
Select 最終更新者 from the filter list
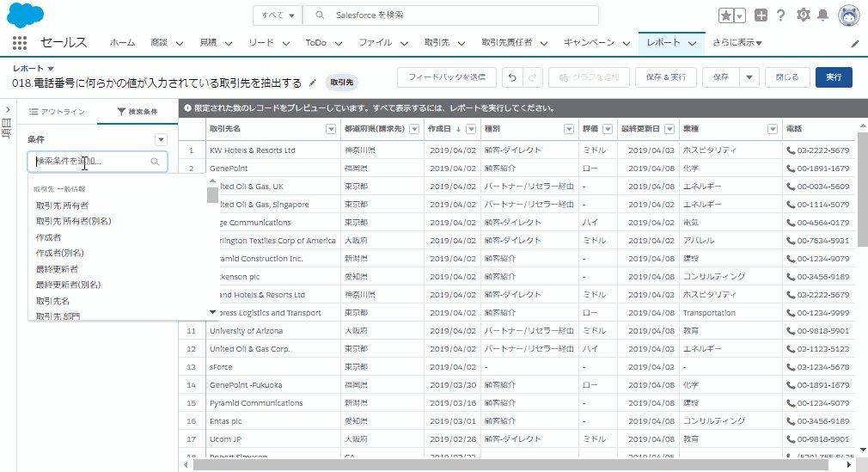pyautogui.click(x=57, y=269)
